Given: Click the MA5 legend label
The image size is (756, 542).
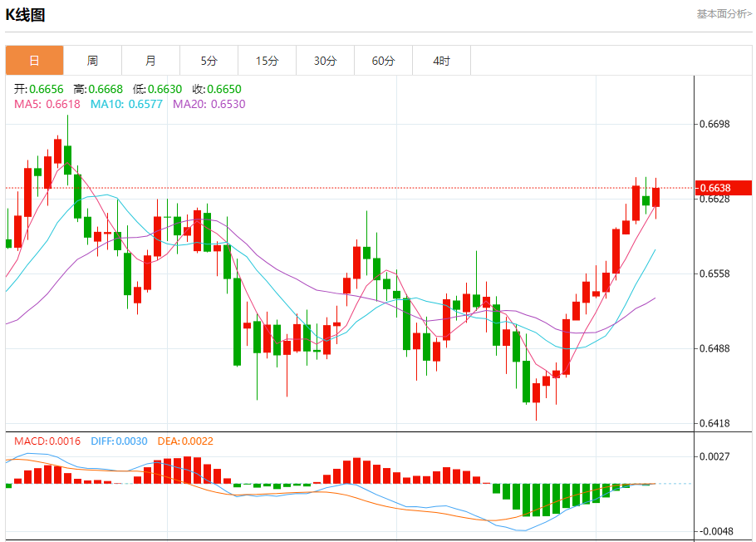Looking at the screenshot, I should click(47, 104).
